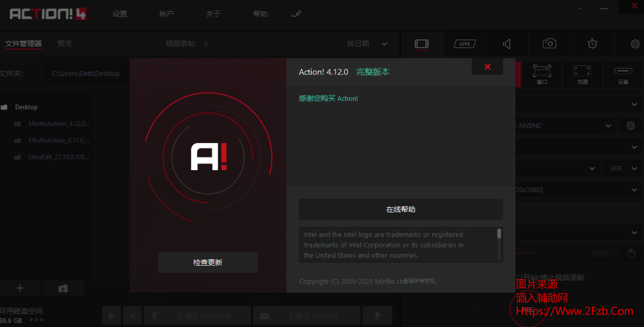This screenshot has width=644, height=327.
Task: Open the 设置 menu
Action: coord(120,14)
